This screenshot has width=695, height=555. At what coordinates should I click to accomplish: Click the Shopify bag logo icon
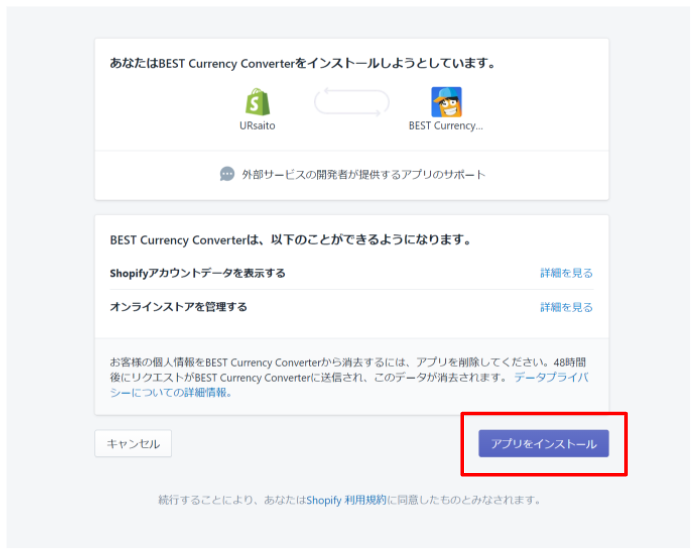click(258, 102)
